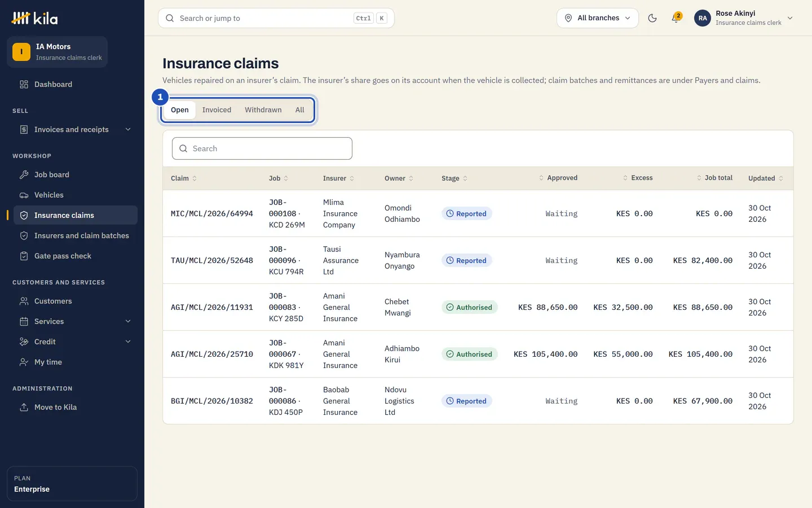Open Move to Kila
The image size is (812, 508).
tap(72, 408)
